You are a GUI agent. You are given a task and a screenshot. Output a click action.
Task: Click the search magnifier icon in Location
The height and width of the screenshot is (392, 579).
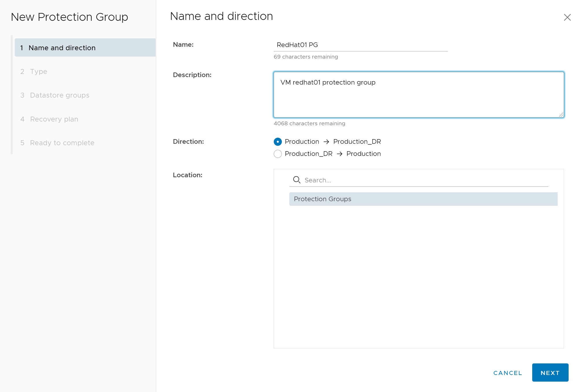coord(297,180)
